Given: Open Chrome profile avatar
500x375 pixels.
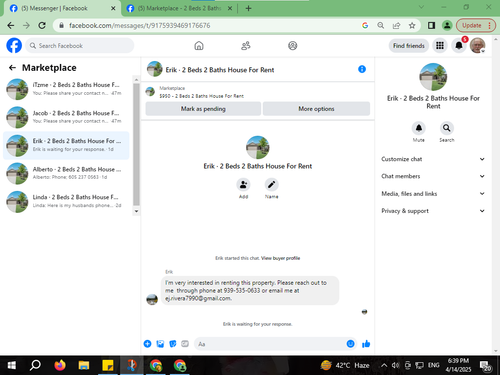Looking at the screenshot, I should pos(447,25).
